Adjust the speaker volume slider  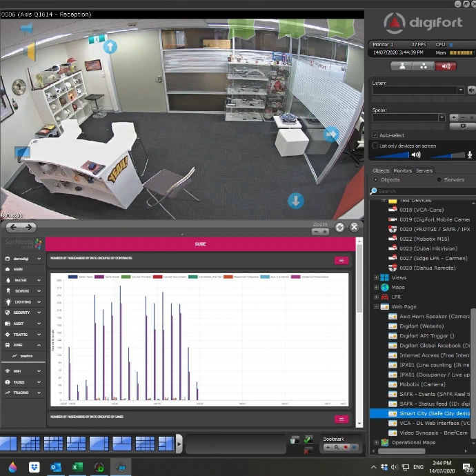[x=391, y=155]
